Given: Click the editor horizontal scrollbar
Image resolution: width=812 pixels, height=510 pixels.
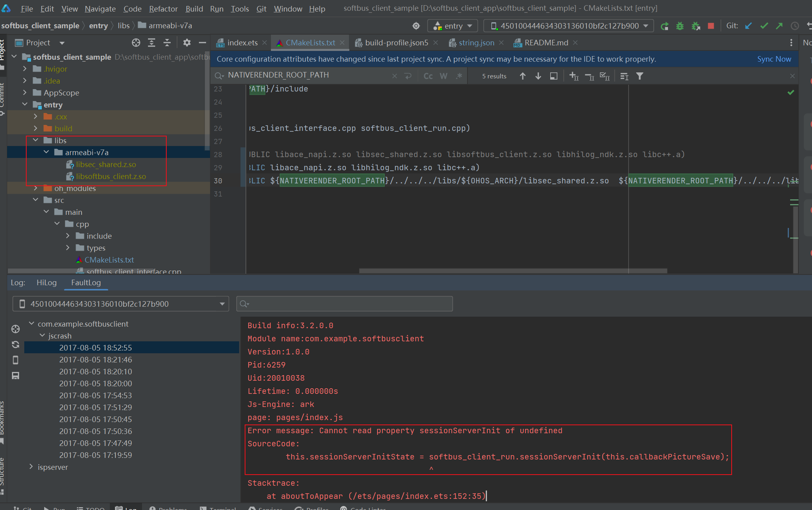Looking at the screenshot, I should tap(513, 271).
